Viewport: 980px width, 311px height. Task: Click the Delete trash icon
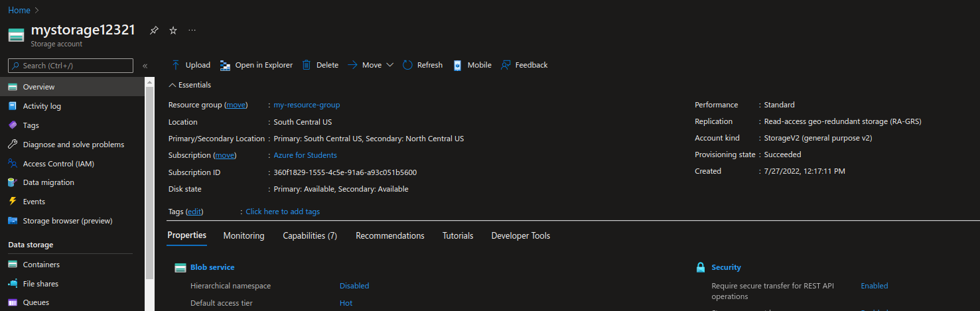click(x=307, y=65)
